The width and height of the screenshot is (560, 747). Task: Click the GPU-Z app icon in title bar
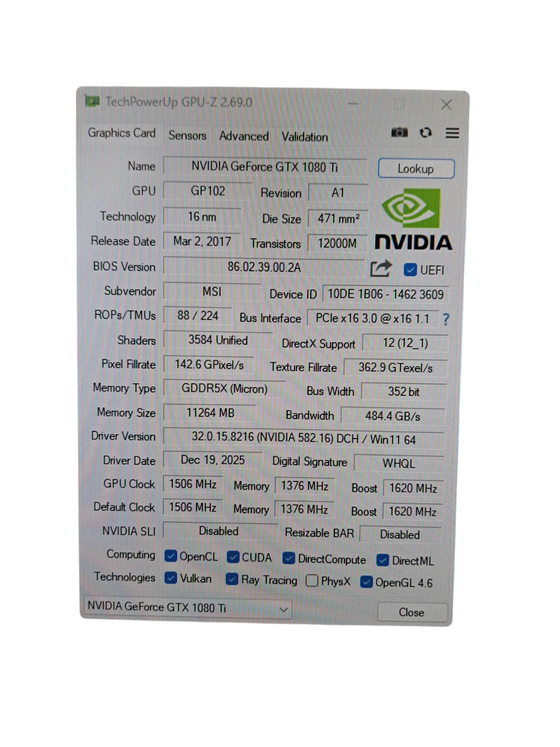coord(92,101)
